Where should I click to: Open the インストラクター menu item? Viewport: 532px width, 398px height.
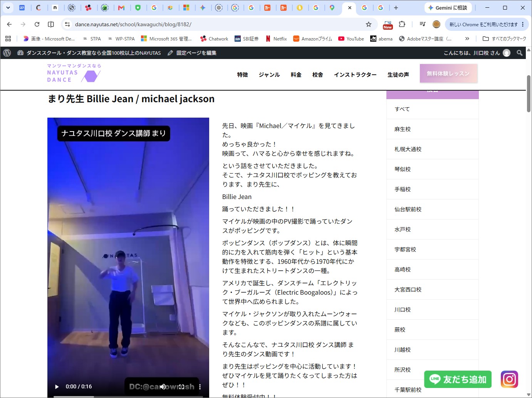(x=355, y=75)
